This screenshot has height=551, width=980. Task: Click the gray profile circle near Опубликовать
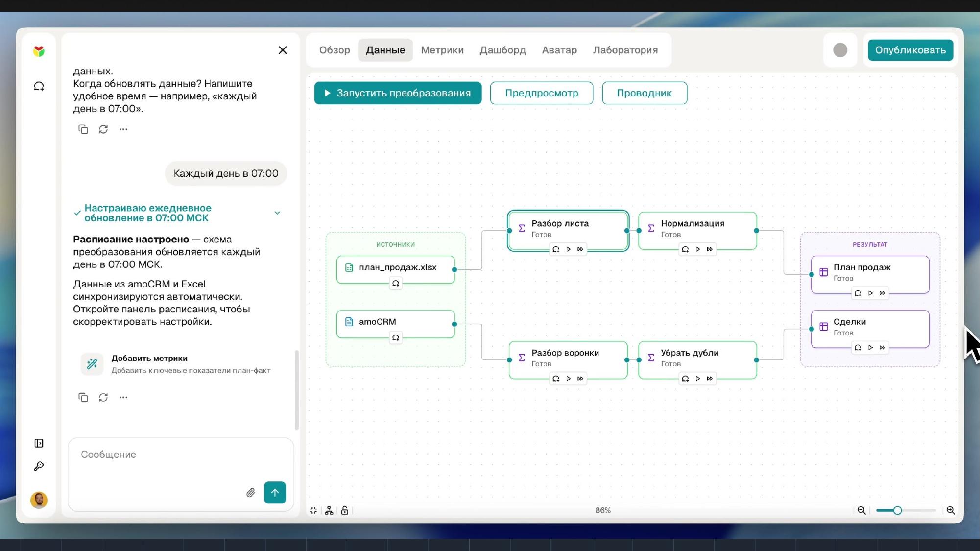click(840, 50)
